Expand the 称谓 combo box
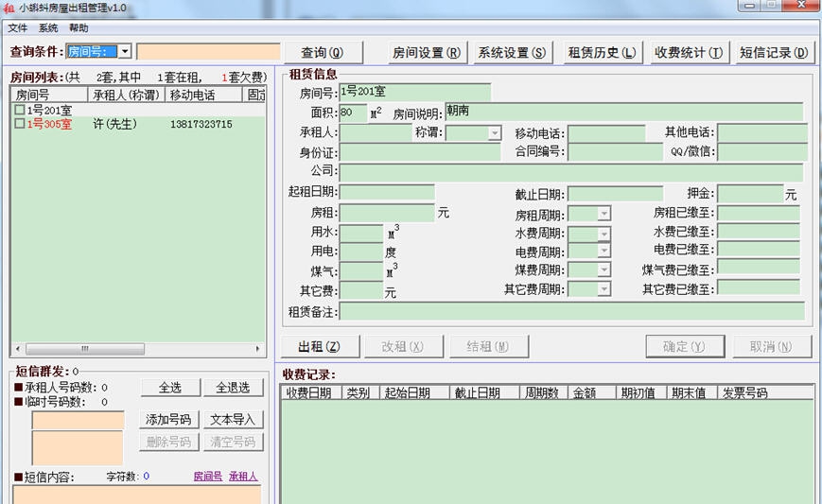822x504 pixels. pos(495,133)
